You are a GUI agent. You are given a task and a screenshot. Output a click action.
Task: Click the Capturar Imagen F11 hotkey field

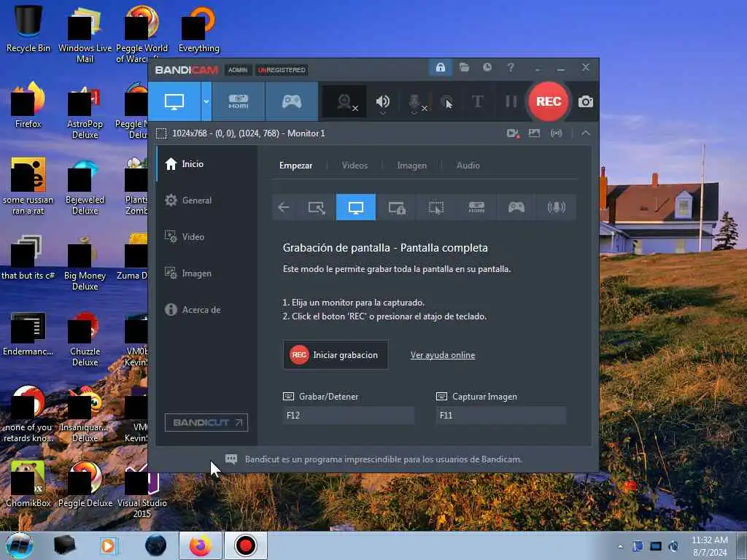pos(500,415)
